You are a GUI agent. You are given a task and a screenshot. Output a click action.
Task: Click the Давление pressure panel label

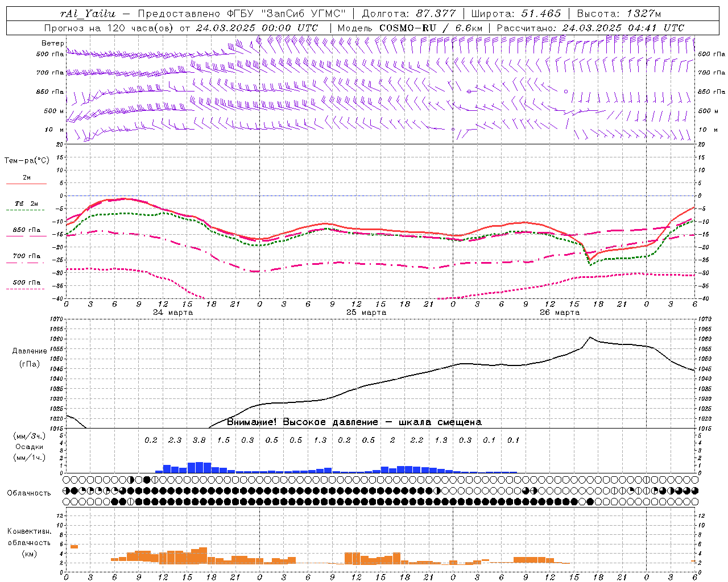30,351
